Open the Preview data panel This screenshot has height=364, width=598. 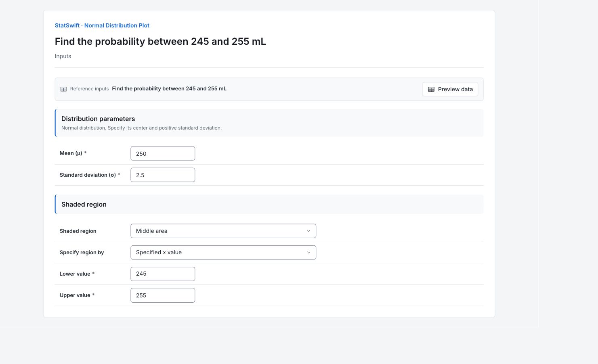pyautogui.click(x=450, y=89)
